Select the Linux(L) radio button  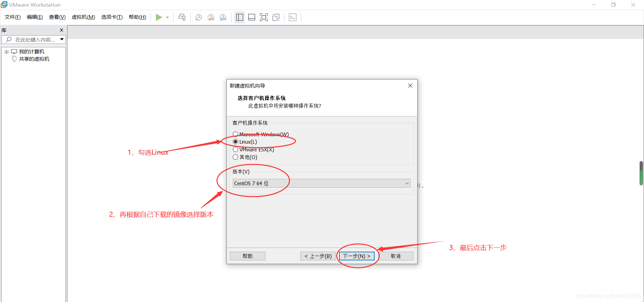235,142
